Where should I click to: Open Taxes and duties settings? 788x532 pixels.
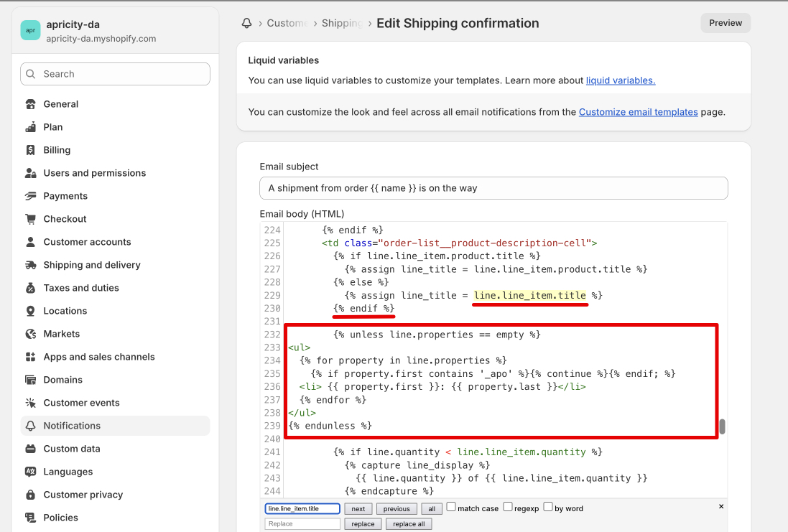(x=81, y=288)
